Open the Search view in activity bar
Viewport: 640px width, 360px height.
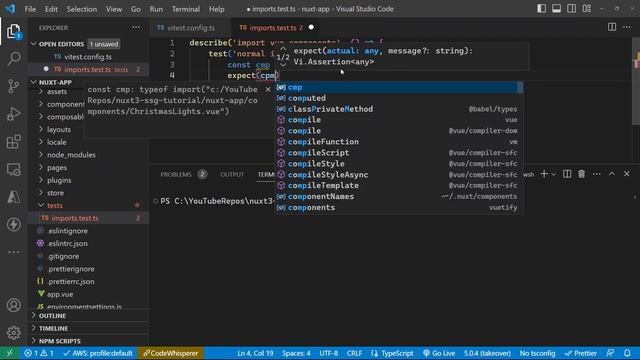(13, 58)
